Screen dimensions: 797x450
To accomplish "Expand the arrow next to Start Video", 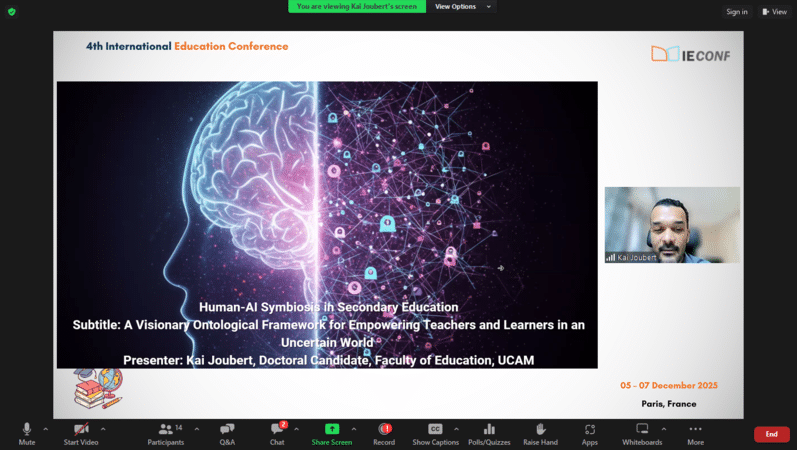I will pyautogui.click(x=103, y=429).
